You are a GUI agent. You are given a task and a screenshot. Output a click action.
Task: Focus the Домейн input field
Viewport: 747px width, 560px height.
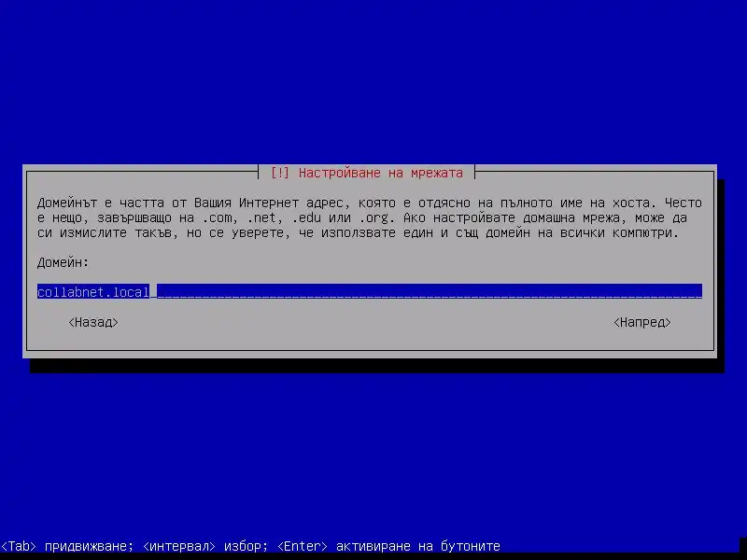[x=370, y=291]
